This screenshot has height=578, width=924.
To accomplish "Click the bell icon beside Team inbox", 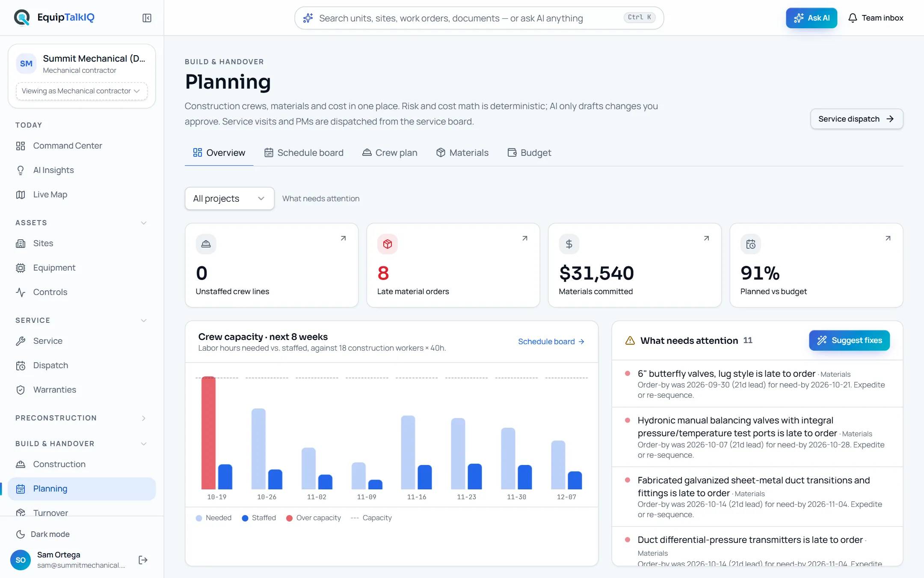I will (x=853, y=18).
